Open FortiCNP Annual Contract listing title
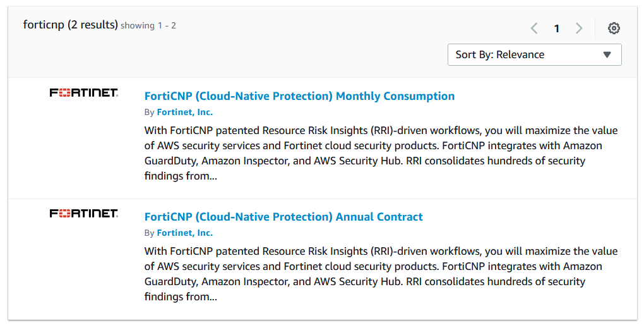The image size is (644, 330). coord(283,217)
